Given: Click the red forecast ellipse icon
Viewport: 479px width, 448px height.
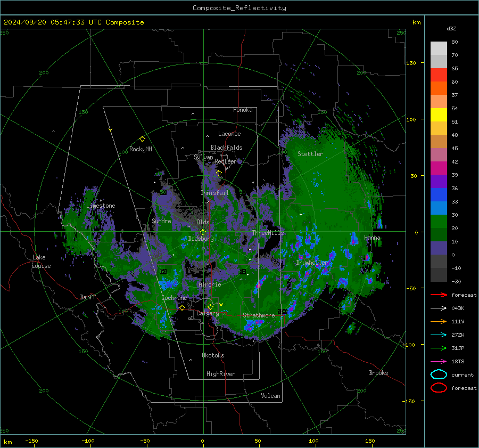Looking at the screenshot, I should (x=439, y=388).
